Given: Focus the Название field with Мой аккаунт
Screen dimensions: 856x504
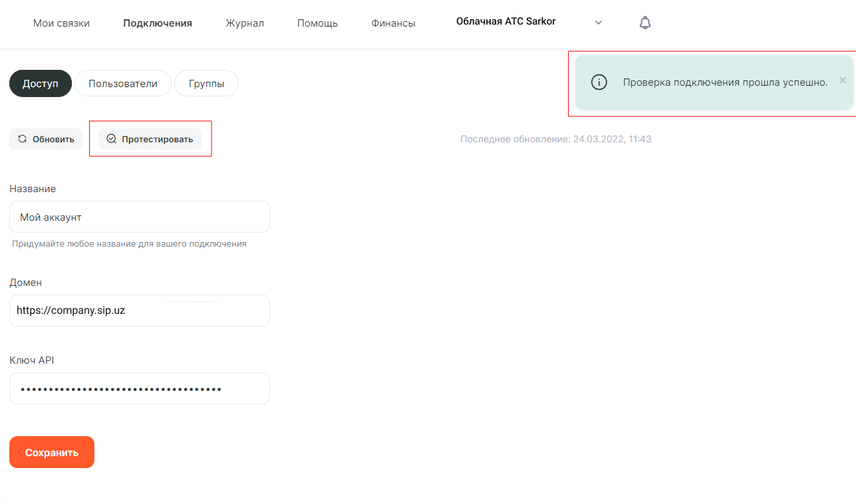Looking at the screenshot, I should pos(140,217).
